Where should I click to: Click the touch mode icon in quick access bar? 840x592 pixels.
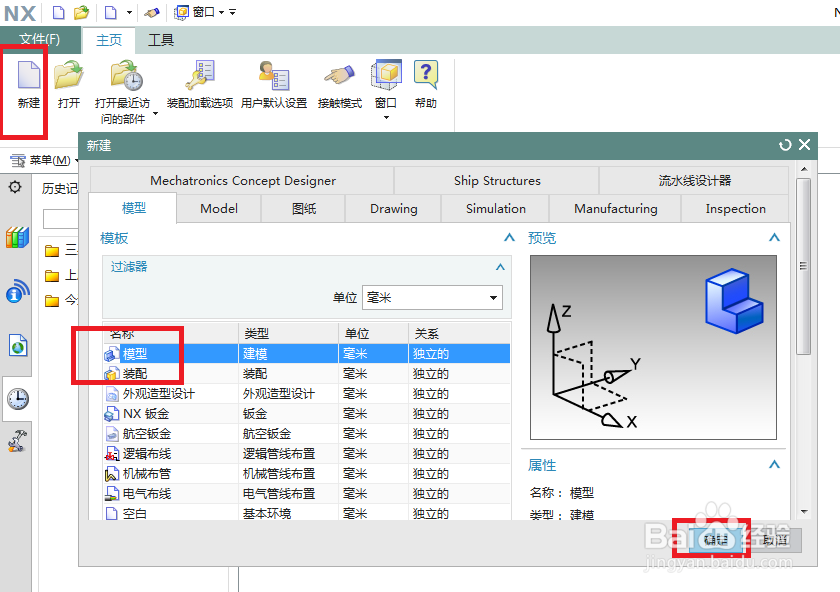point(152,12)
